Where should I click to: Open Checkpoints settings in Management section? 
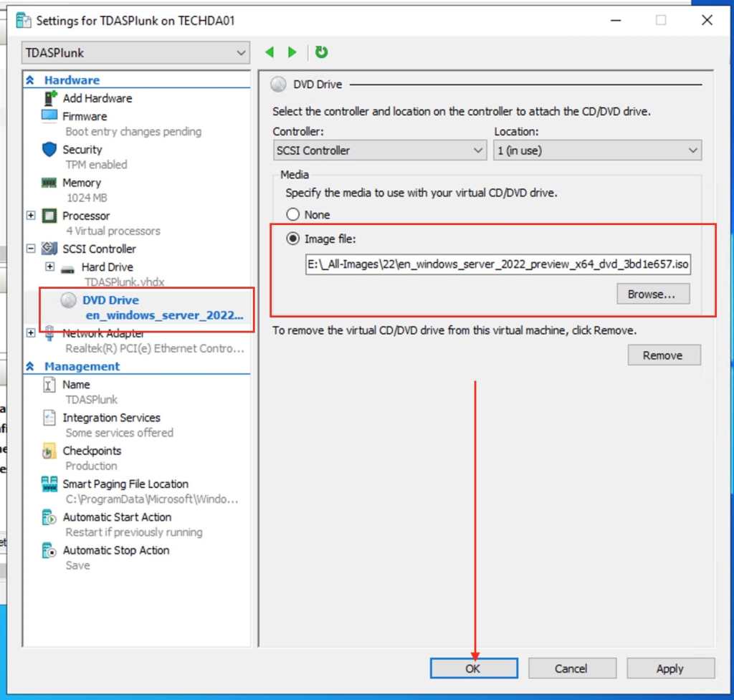(49, 451)
